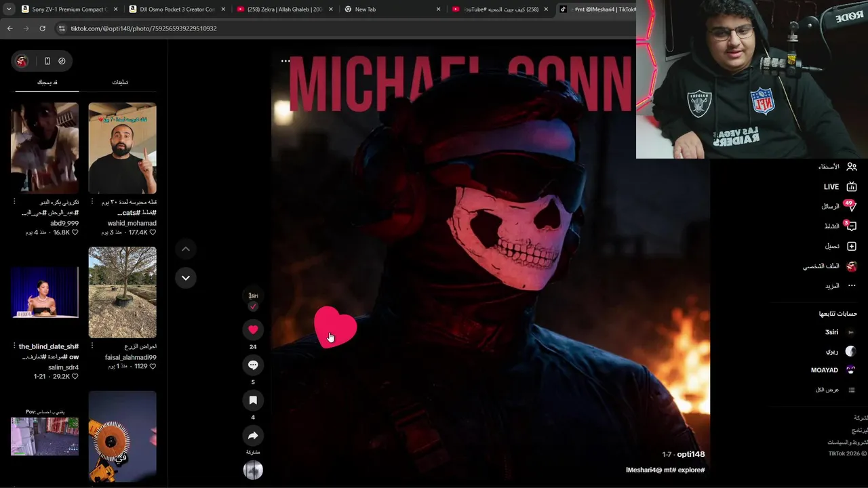Open faisal_alahmadi99 tree video thumbnail
Viewport: 868px width, 488px height.
[122, 292]
